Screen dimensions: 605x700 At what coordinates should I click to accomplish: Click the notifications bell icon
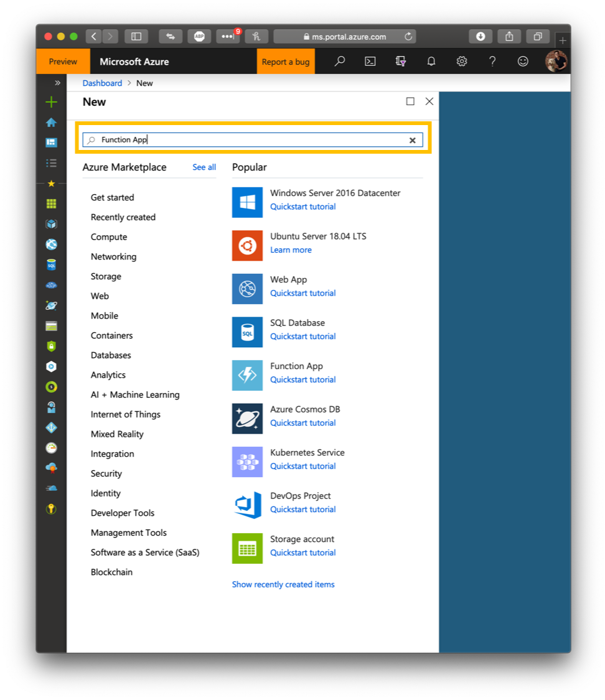tap(431, 62)
